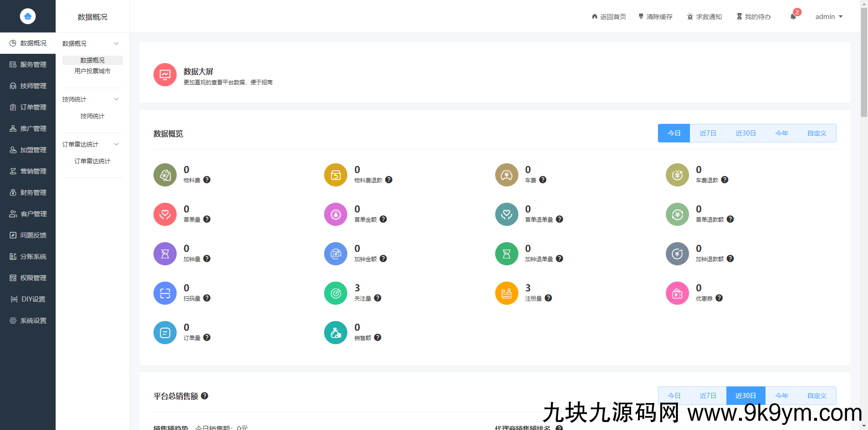868x430 pixels.
Task: Select the 服务管理 sidebar icon
Action: click(x=28, y=64)
